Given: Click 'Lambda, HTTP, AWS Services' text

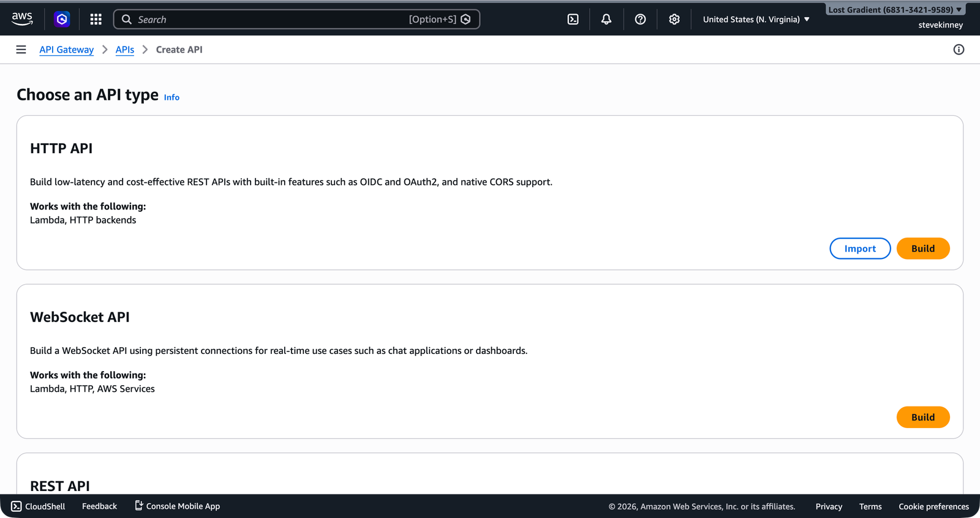Looking at the screenshot, I should click(92, 389).
